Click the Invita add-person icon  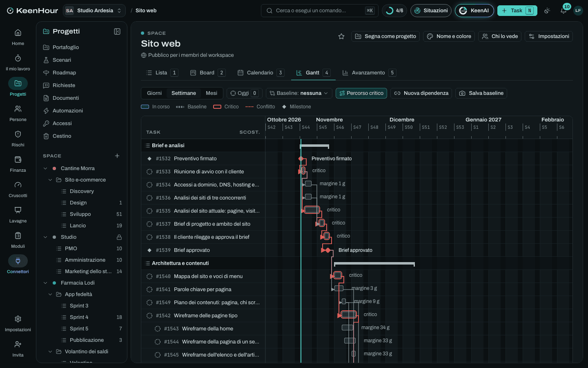click(x=18, y=344)
